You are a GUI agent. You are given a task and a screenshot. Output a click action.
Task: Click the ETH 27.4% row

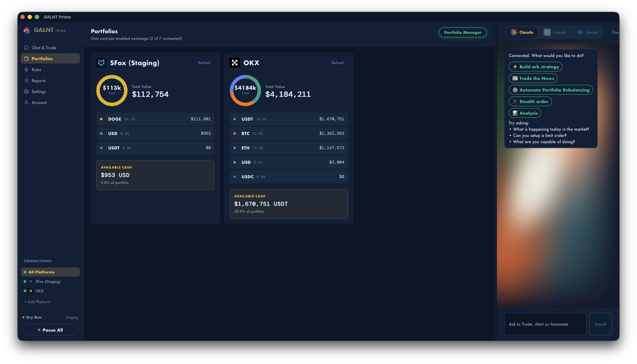289,148
